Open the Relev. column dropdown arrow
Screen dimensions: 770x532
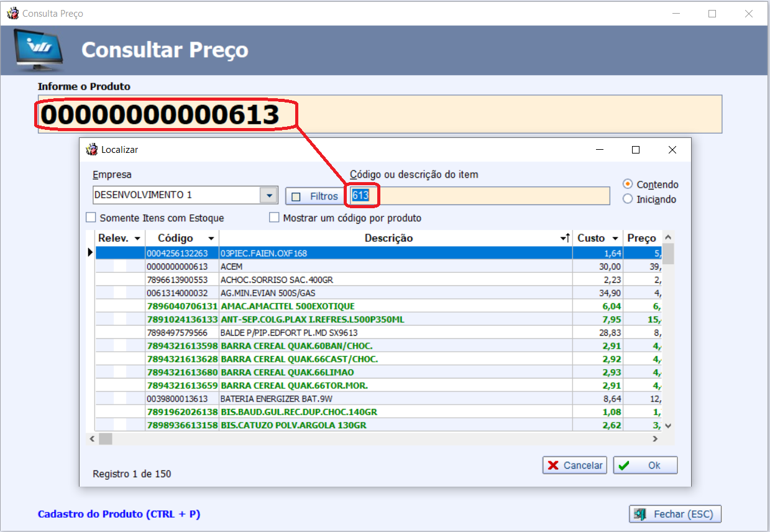point(137,239)
